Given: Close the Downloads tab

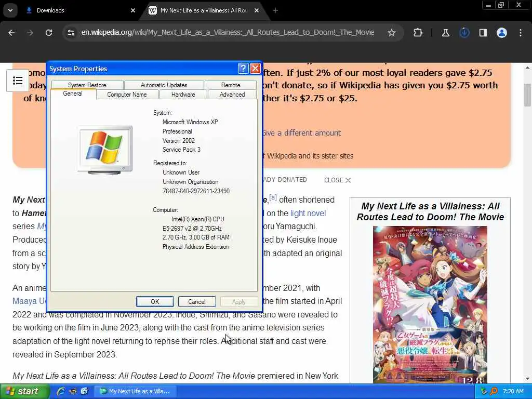Looking at the screenshot, I should tap(133, 10).
